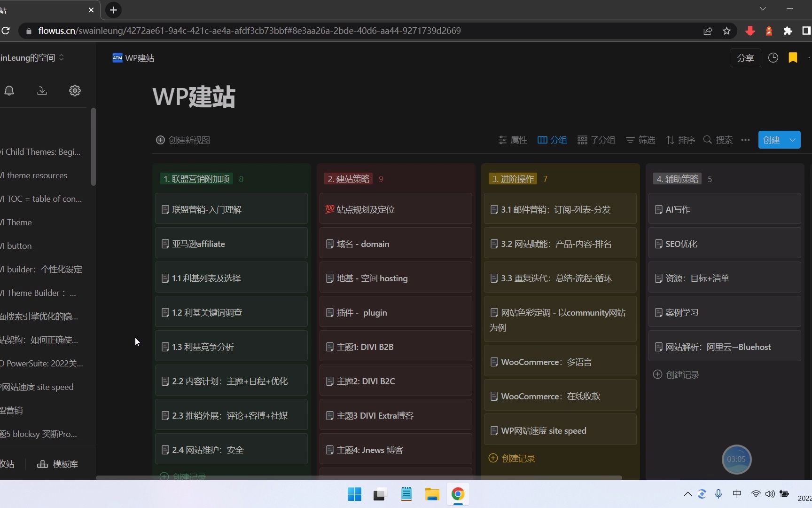812x508 pixels.
Task: Click 创建新视图 to add a view
Action: tap(182, 140)
